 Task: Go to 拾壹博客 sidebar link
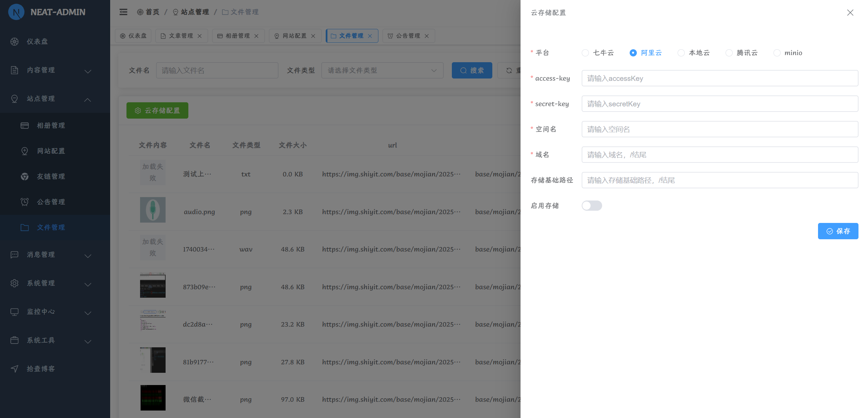click(x=41, y=369)
